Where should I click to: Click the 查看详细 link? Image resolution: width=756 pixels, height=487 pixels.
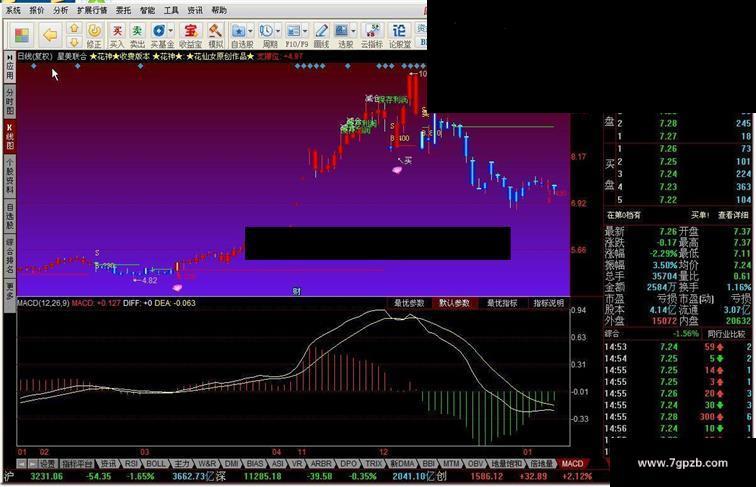(x=733, y=215)
